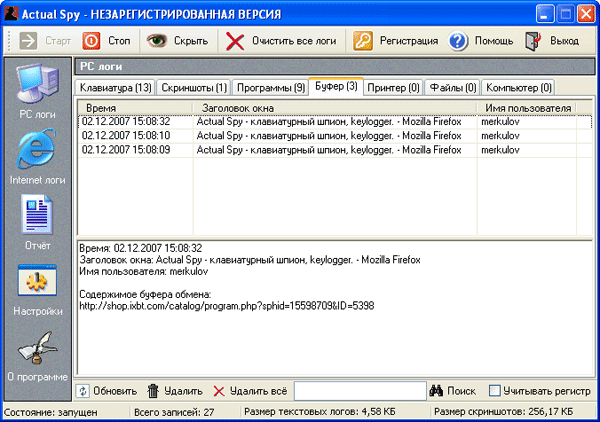Click 'Заголовок окна: Actual Spy' detail line
Screen dimensions: 600x422
(x=250, y=260)
